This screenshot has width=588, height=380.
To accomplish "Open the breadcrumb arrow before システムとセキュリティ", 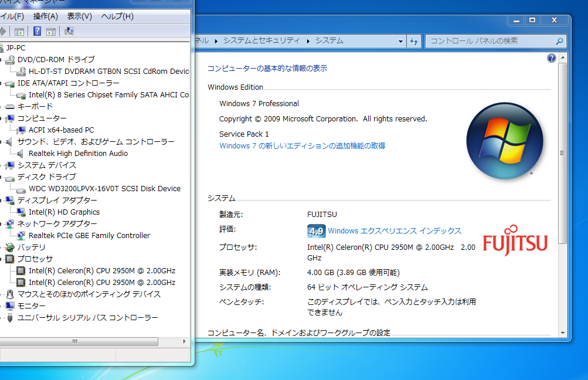I will (x=216, y=41).
